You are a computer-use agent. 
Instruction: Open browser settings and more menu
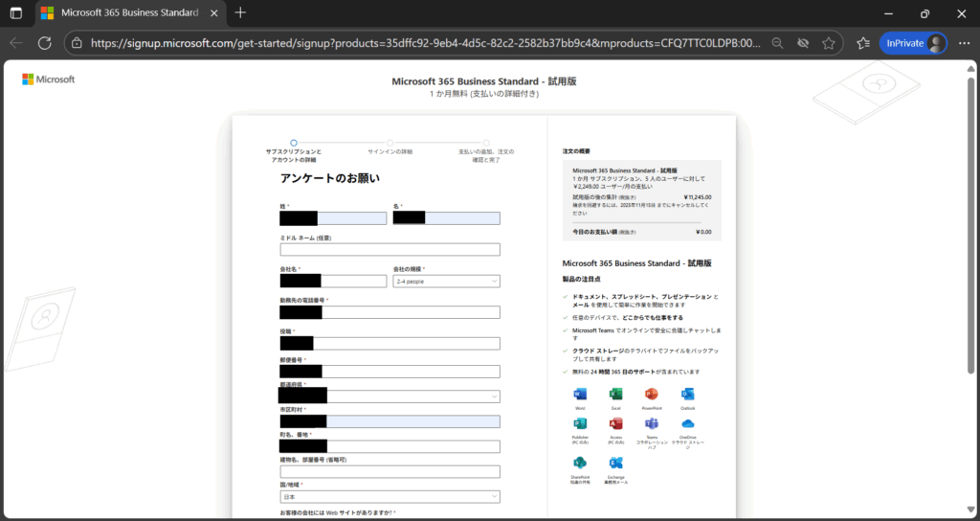(964, 43)
